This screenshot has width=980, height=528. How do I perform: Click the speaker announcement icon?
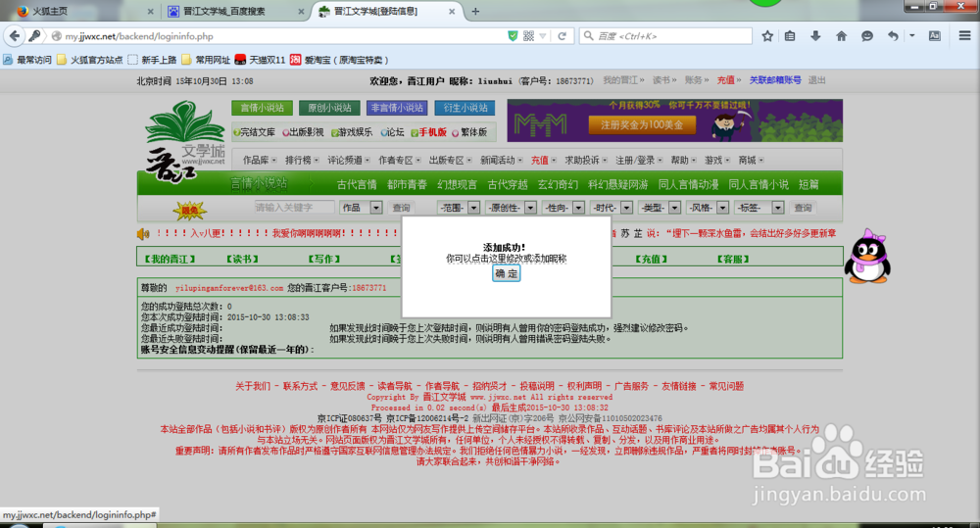[143, 234]
